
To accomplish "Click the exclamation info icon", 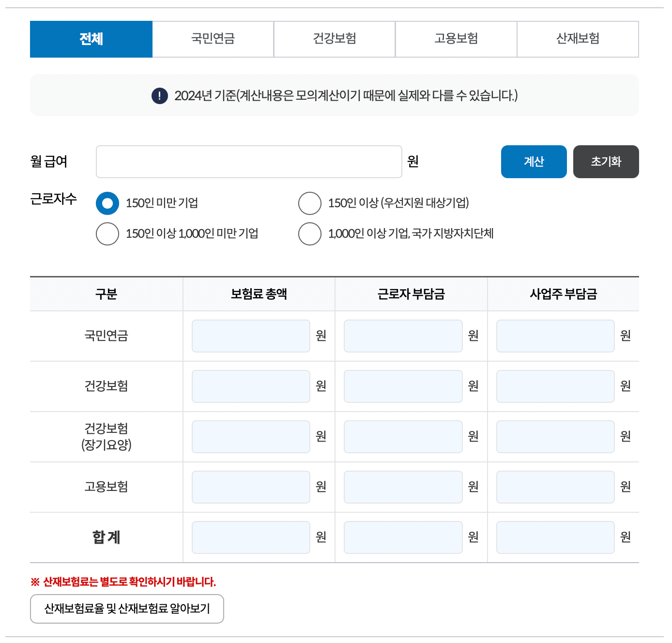I will [x=159, y=95].
